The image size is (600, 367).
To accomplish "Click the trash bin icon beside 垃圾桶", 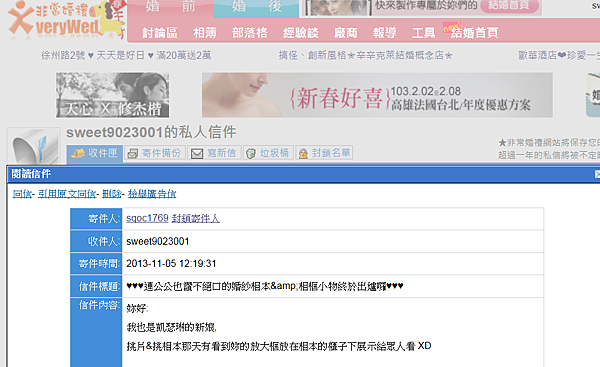I will (x=251, y=153).
